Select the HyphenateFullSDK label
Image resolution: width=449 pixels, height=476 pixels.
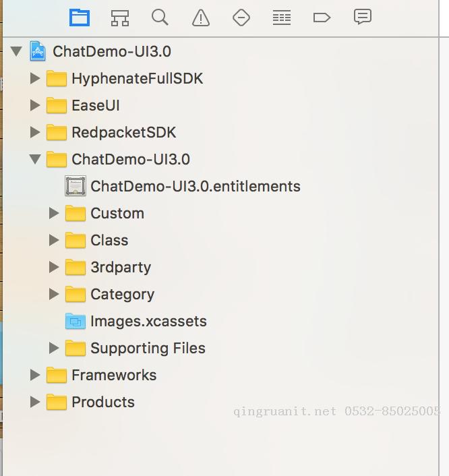click(x=138, y=79)
